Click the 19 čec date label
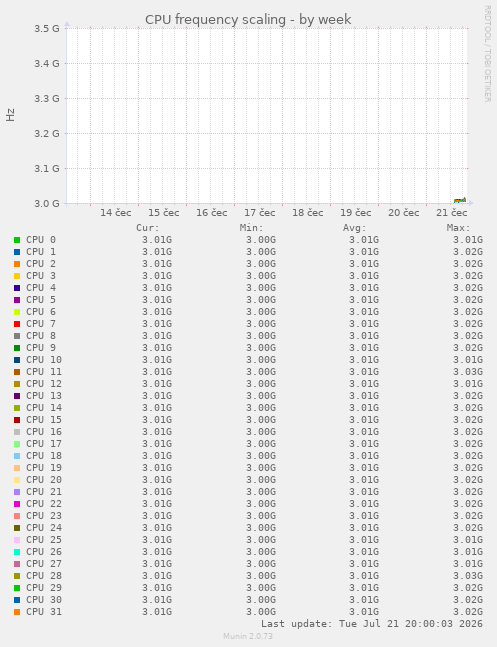 (355, 213)
